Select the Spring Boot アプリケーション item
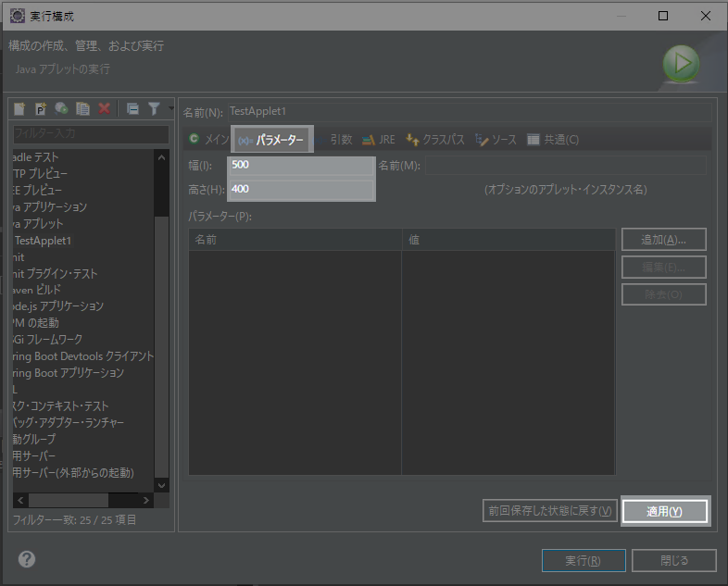Image resolution: width=728 pixels, height=586 pixels. point(69,373)
